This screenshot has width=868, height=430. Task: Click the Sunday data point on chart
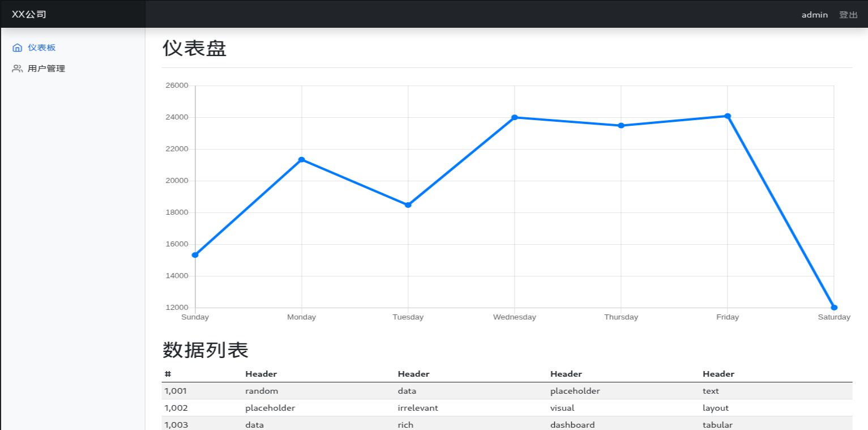[x=195, y=255]
